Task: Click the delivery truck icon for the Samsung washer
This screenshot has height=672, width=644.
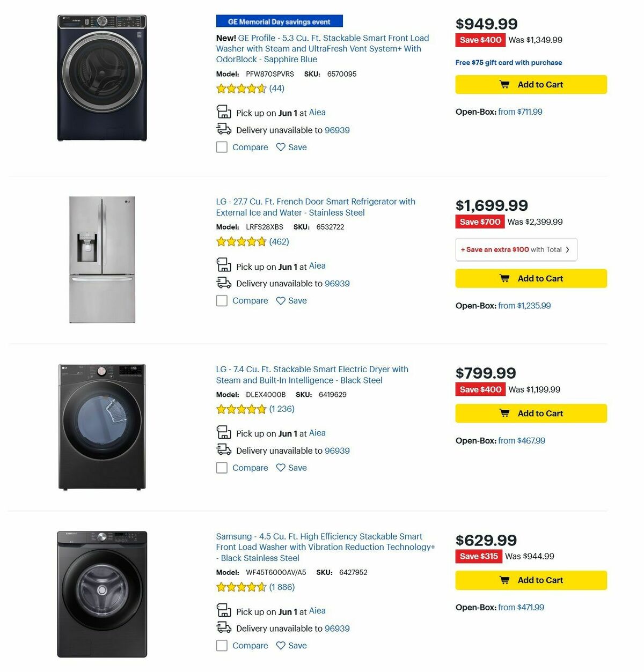Action: coord(223,627)
